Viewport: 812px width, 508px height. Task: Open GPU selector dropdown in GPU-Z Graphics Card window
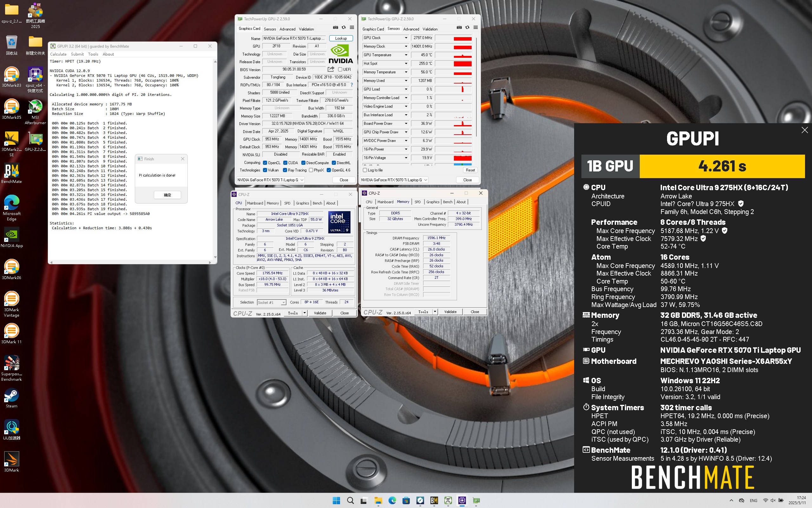point(271,180)
